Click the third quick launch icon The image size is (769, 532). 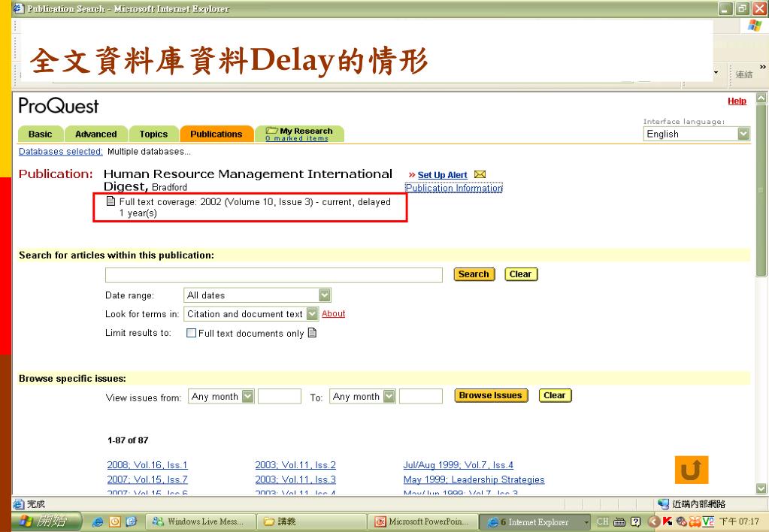tap(132, 521)
